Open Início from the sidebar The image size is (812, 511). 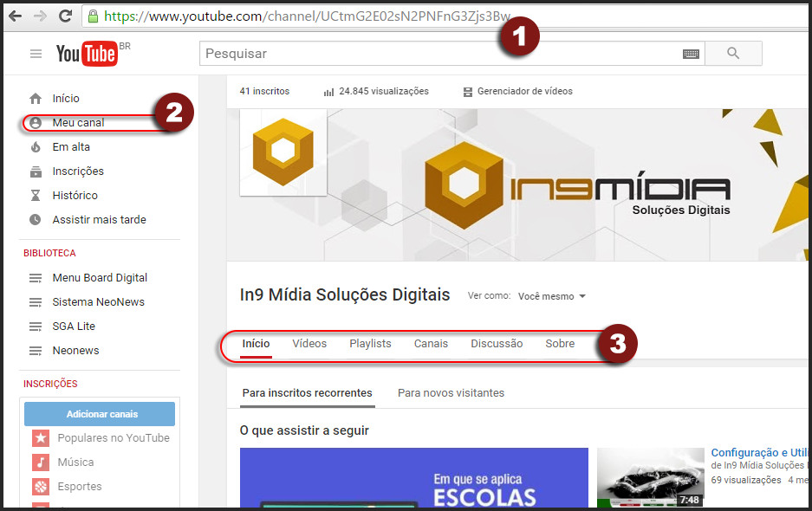coord(66,99)
